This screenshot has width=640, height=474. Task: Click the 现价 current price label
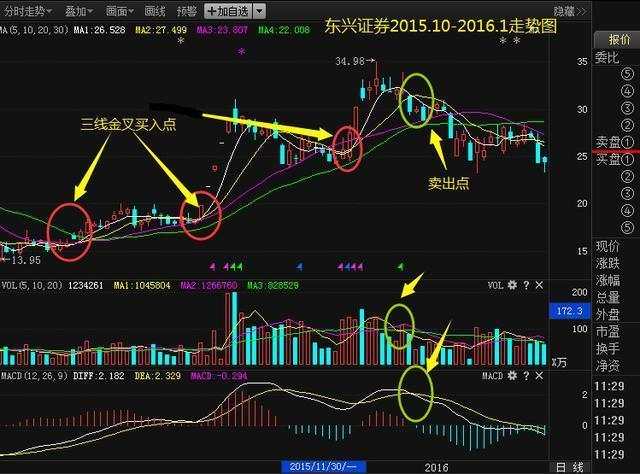pos(607,246)
